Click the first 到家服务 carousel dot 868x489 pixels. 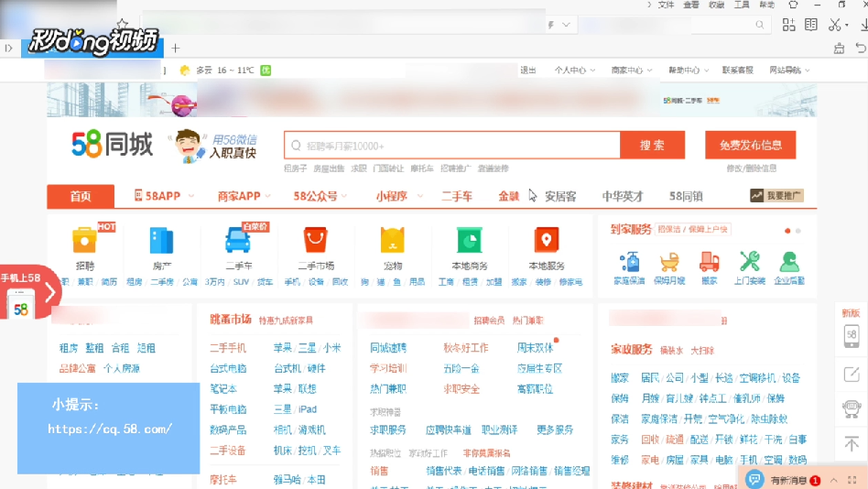[787, 231]
